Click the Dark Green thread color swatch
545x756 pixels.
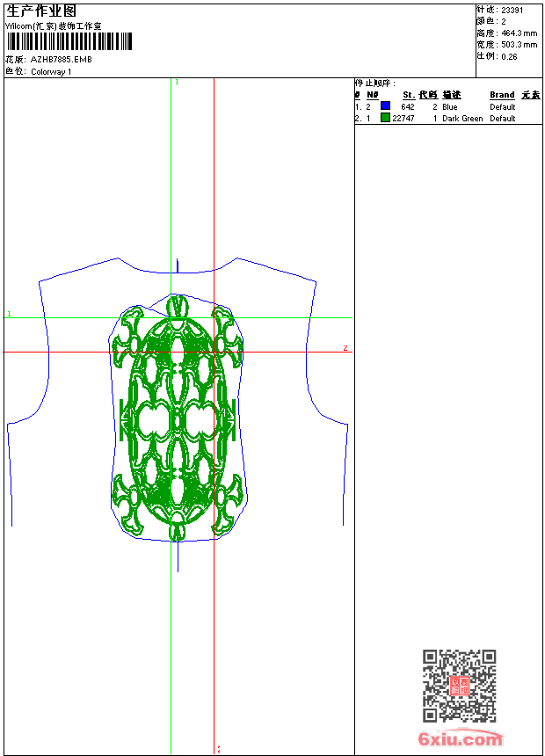click(385, 118)
